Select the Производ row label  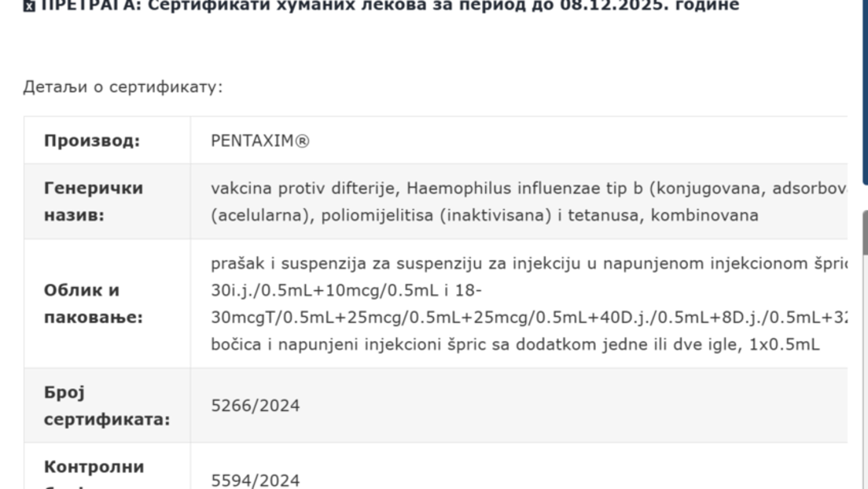(92, 142)
